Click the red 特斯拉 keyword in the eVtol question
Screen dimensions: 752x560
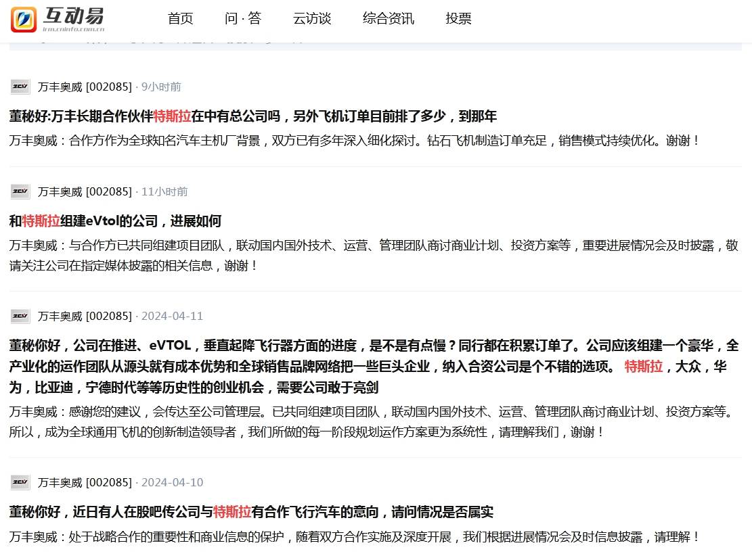pyautogui.click(x=41, y=221)
